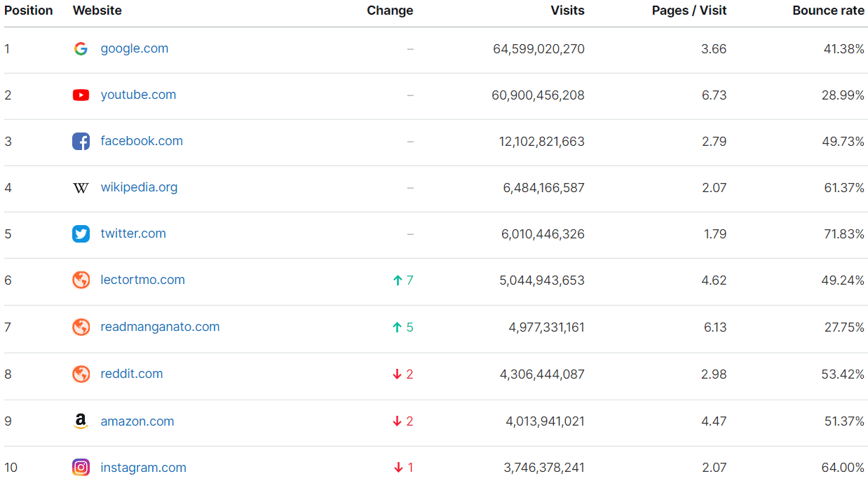Image resolution: width=868 pixels, height=481 pixels.
Task: Open the google.com link
Action: click(134, 49)
